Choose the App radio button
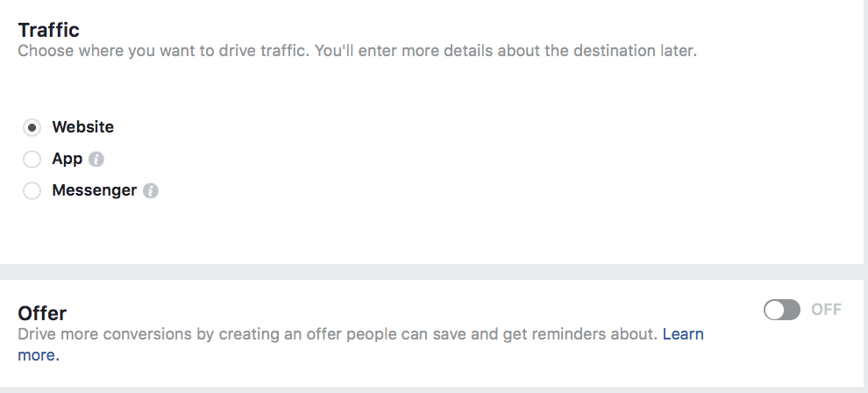Viewport: 868px width, 393px height. point(32,160)
